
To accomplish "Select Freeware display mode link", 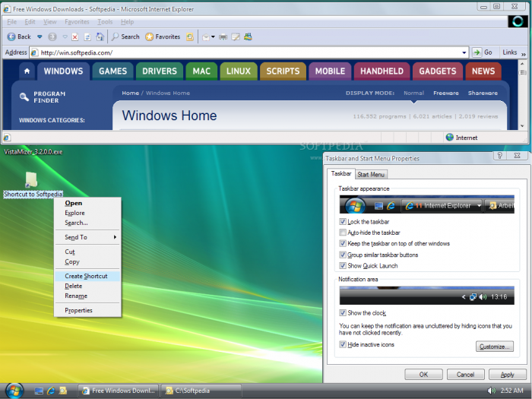I will [446, 93].
